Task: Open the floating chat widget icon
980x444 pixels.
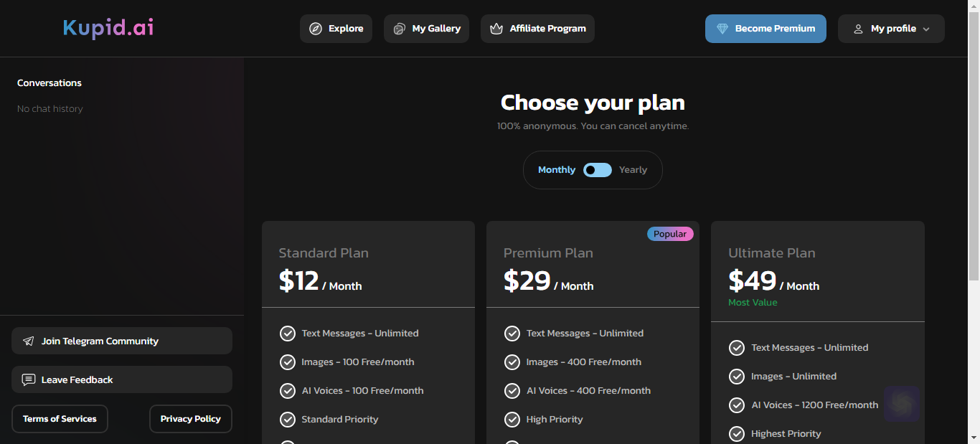Action: (902, 405)
